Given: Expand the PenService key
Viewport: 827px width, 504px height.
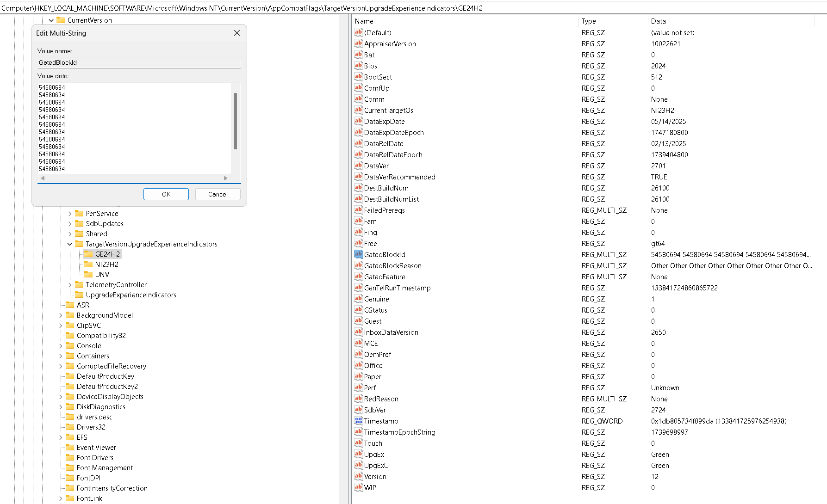Looking at the screenshot, I should click(70, 214).
